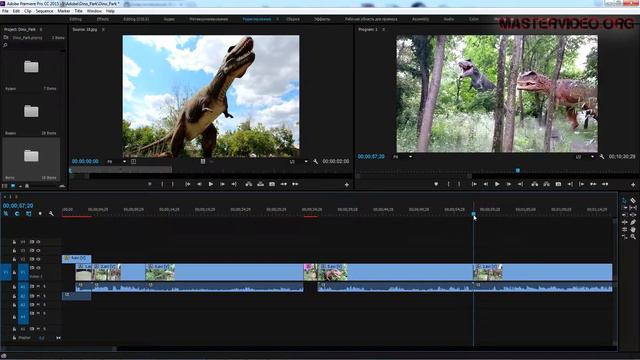
Task: Lock the A3 audio track
Action: tap(14, 305)
